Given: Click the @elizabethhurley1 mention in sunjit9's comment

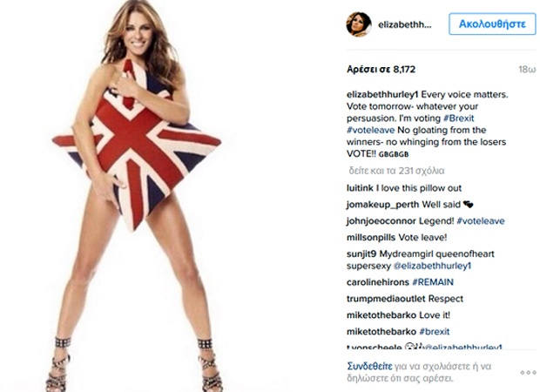Looking at the screenshot, I should [432, 266].
